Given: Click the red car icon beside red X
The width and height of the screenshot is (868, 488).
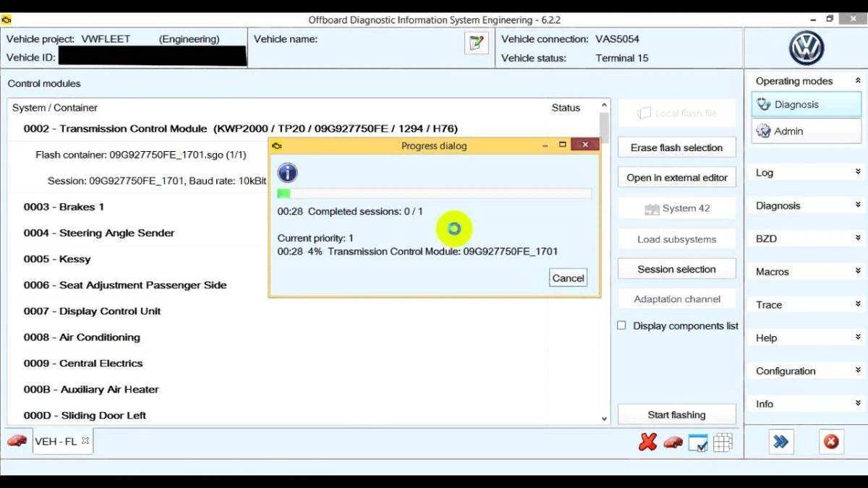Looking at the screenshot, I should pos(673,442).
